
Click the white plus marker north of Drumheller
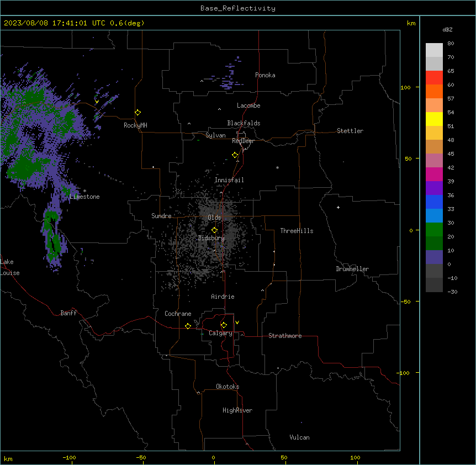pyautogui.click(x=338, y=207)
